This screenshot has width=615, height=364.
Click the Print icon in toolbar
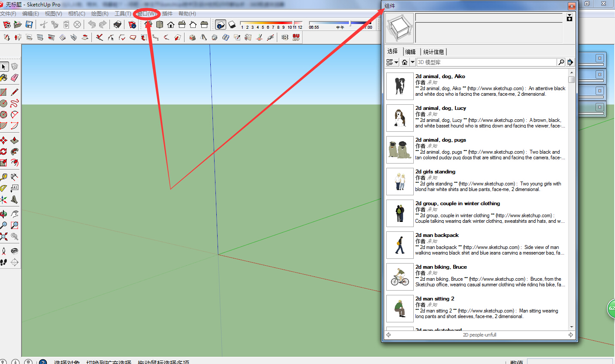(117, 24)
